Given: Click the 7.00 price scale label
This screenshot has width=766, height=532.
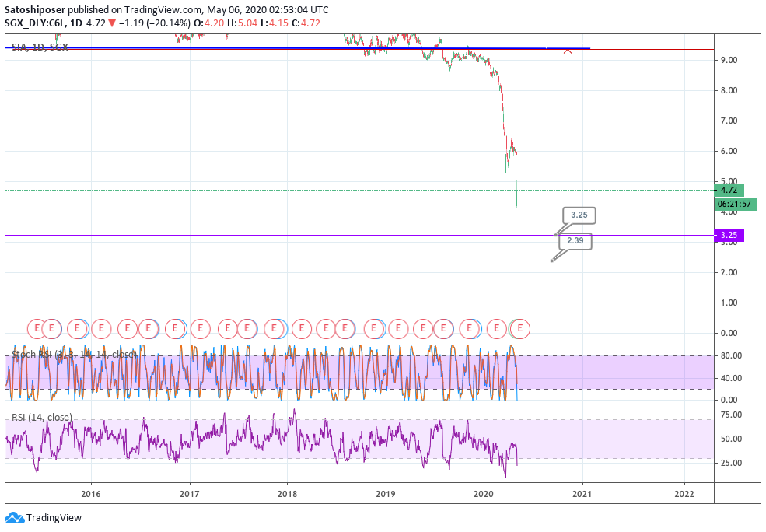Looking at the screenshot, I should click(x=729, y=121).
